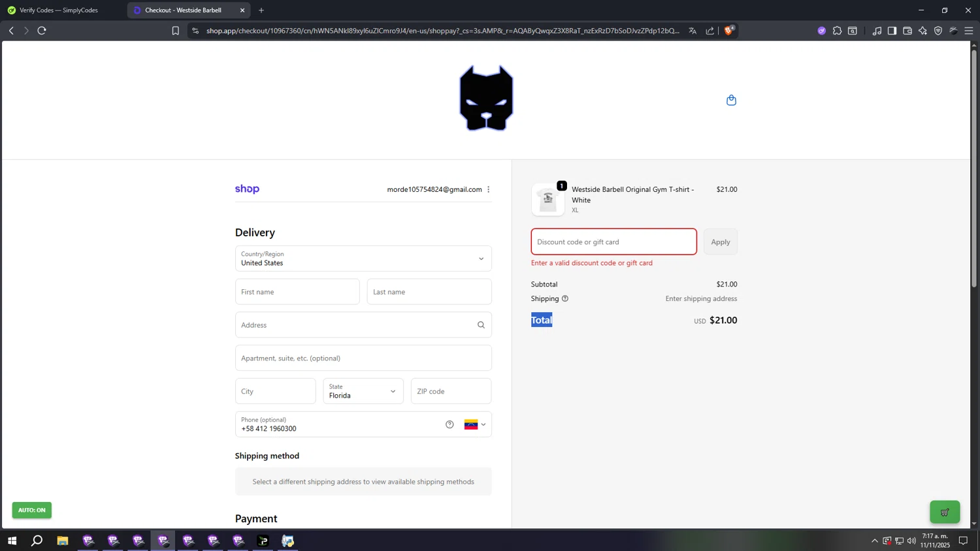Open the Windows Start menu

point(12,541)
